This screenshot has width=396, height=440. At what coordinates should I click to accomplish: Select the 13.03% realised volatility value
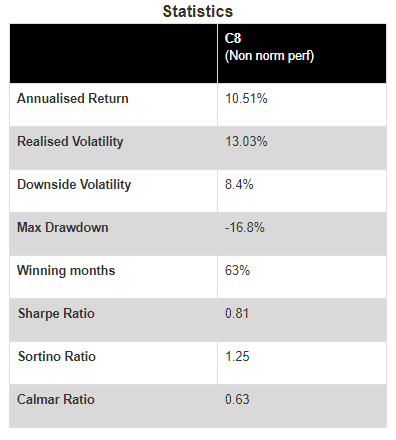246,141
